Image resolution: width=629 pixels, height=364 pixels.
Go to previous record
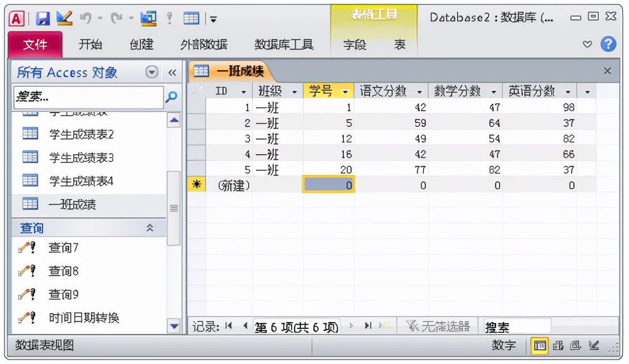pos(245,326)
